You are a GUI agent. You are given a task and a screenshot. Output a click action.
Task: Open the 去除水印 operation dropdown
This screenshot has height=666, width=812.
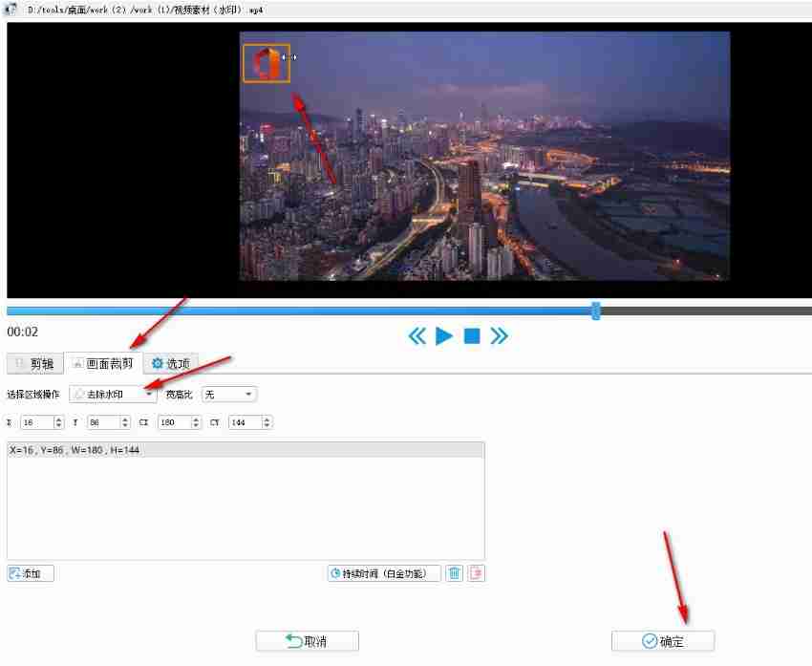(x=150, y=393)
